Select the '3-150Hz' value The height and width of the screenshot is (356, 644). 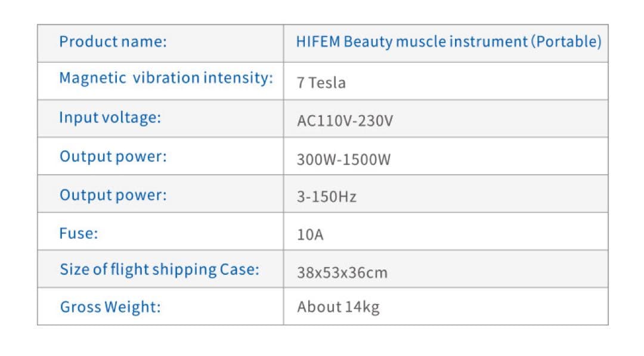(x=327, y=197)
